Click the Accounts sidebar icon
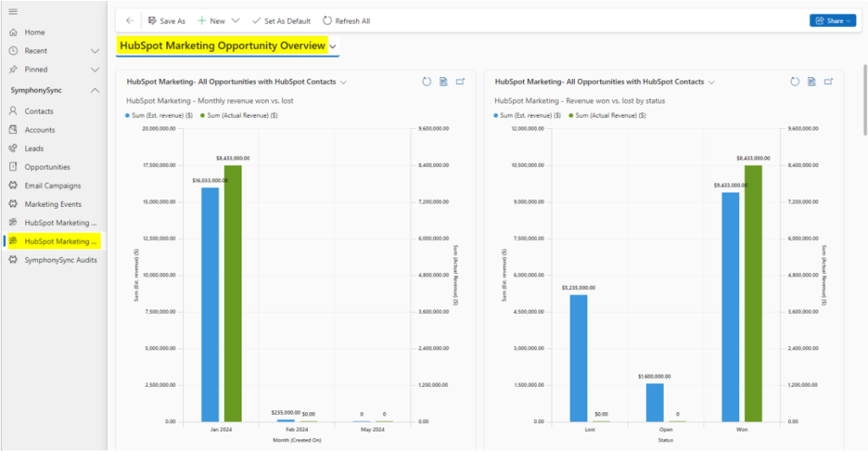This screenshot has width=868, height=452. click(14, 130)
